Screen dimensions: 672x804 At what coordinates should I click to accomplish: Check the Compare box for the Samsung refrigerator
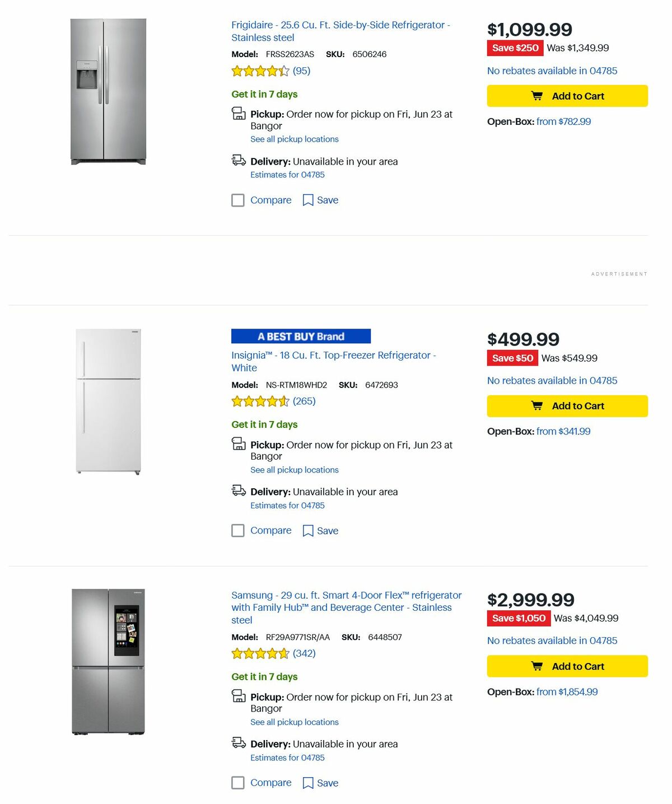(x=237, y=783)
